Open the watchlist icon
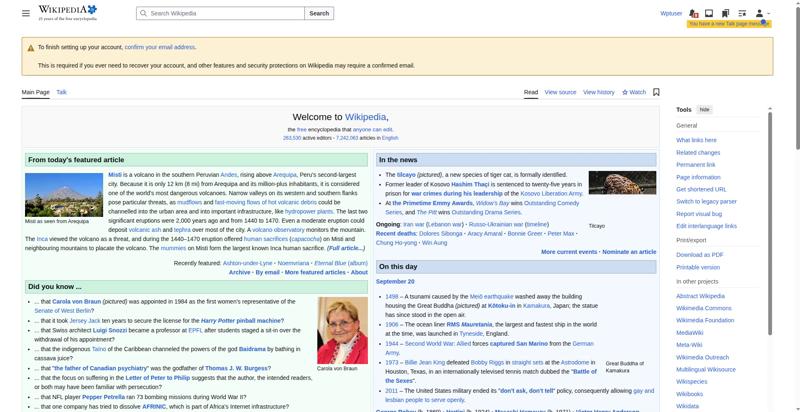The image size is (800, 412). click(x=742, y=13)
